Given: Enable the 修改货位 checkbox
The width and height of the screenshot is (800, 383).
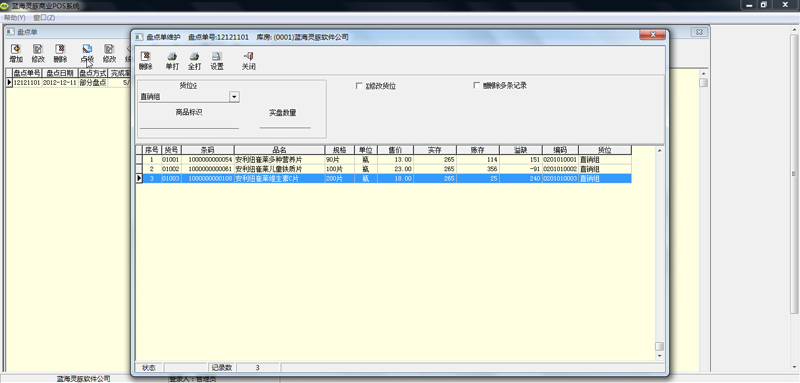Looking at the screenshot, I should (359, 86).
